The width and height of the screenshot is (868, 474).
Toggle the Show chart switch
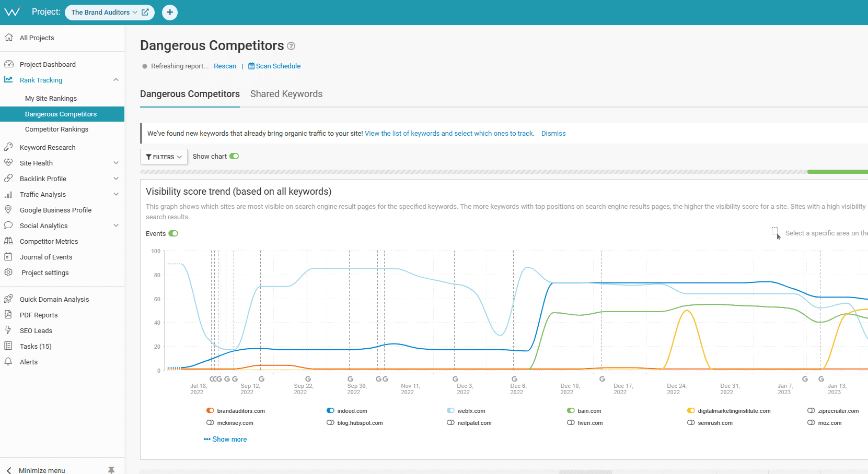(234, 156)
